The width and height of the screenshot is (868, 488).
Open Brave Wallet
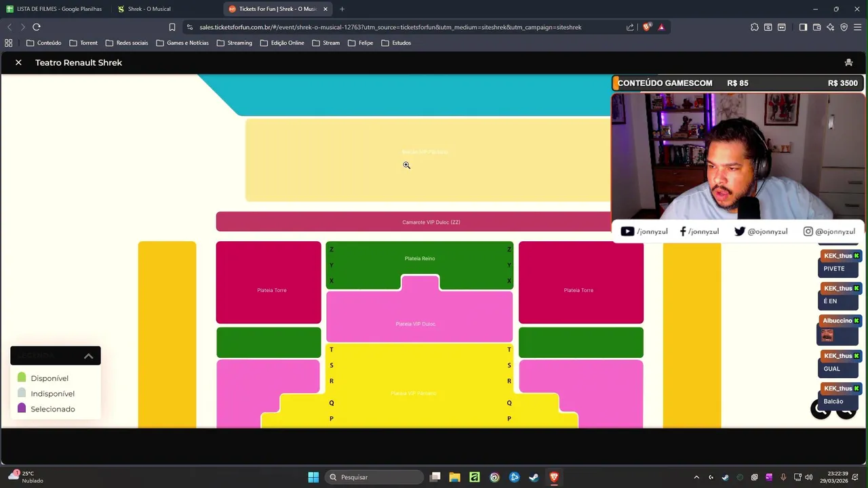click(816, 27)
